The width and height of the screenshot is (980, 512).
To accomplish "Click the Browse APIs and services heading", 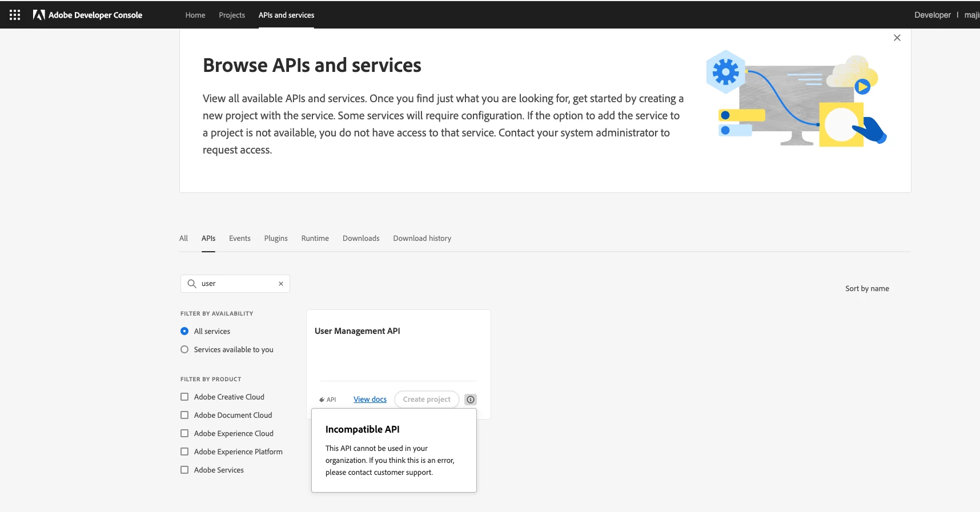I will 312,66.
